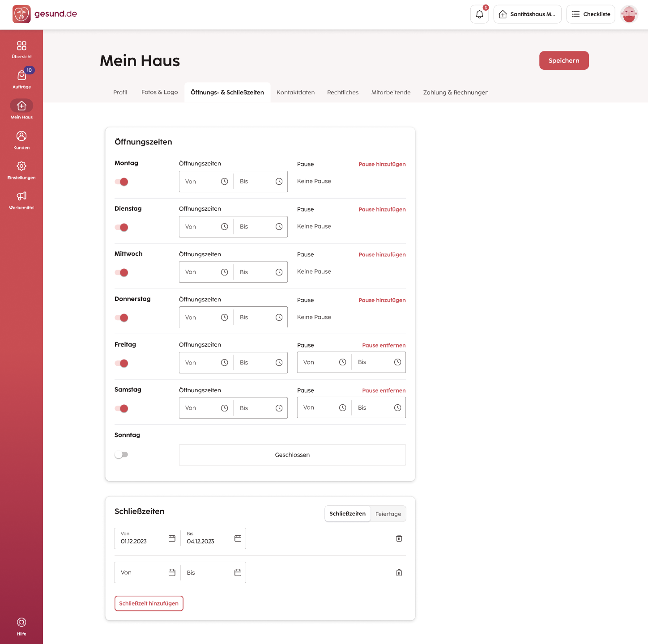Open Kunden in the sidebar

click(21, 140)
